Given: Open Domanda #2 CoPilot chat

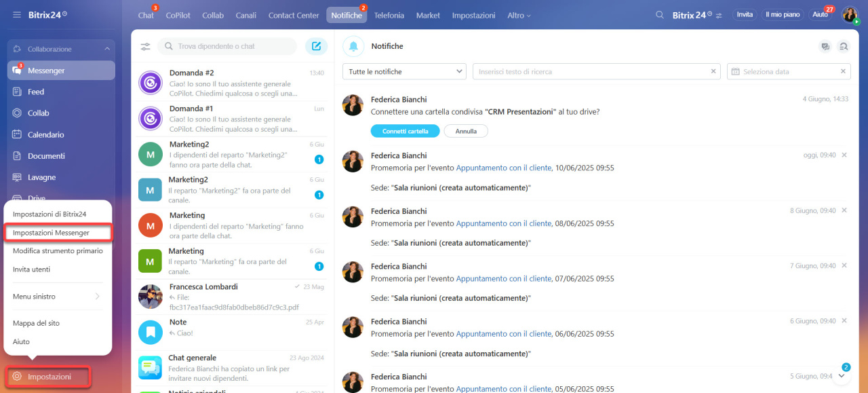Looking at the screenshot, I should point(233,83).
